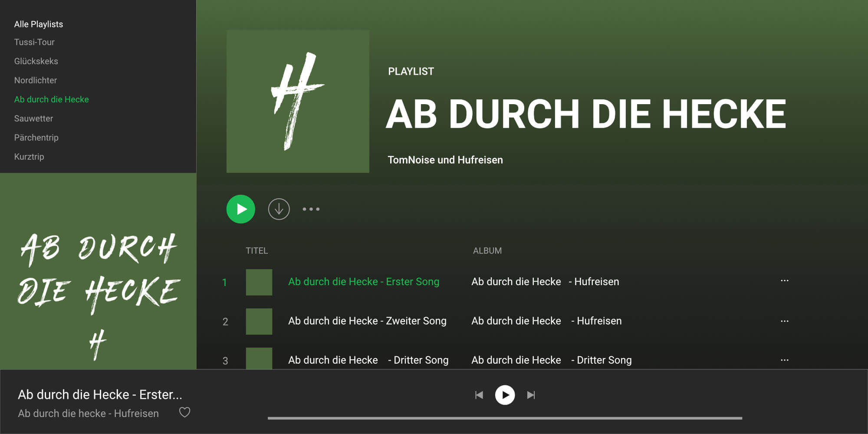
Task: Play the track Ab durch die Hecke - Zweiter Song
Action: tap(367, 321)
